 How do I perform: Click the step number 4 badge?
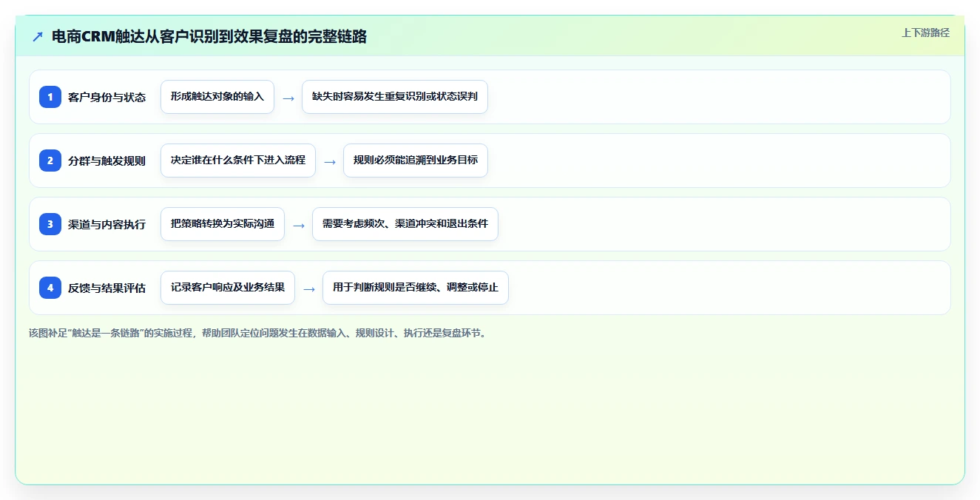(x=50, y=288)
